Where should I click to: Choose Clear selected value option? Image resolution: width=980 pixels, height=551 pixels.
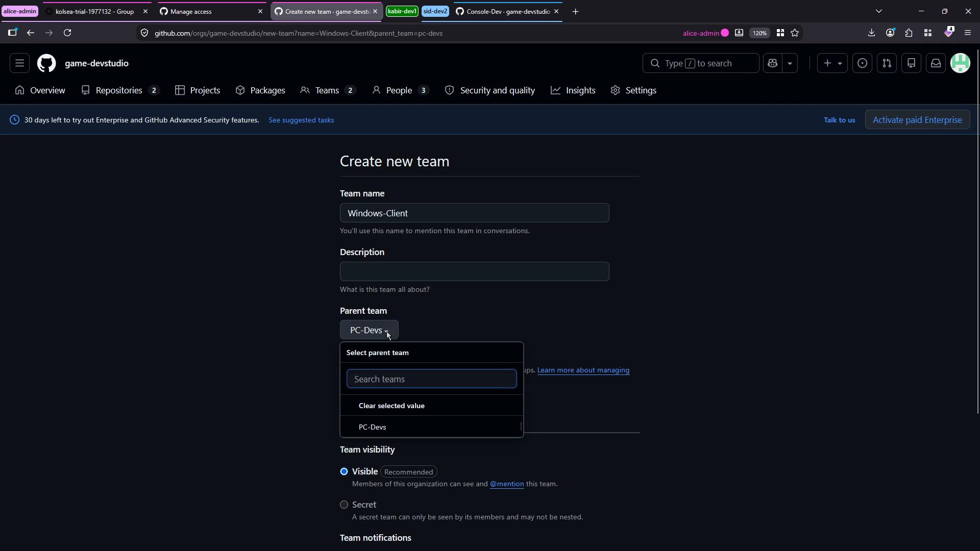point(431,406)
